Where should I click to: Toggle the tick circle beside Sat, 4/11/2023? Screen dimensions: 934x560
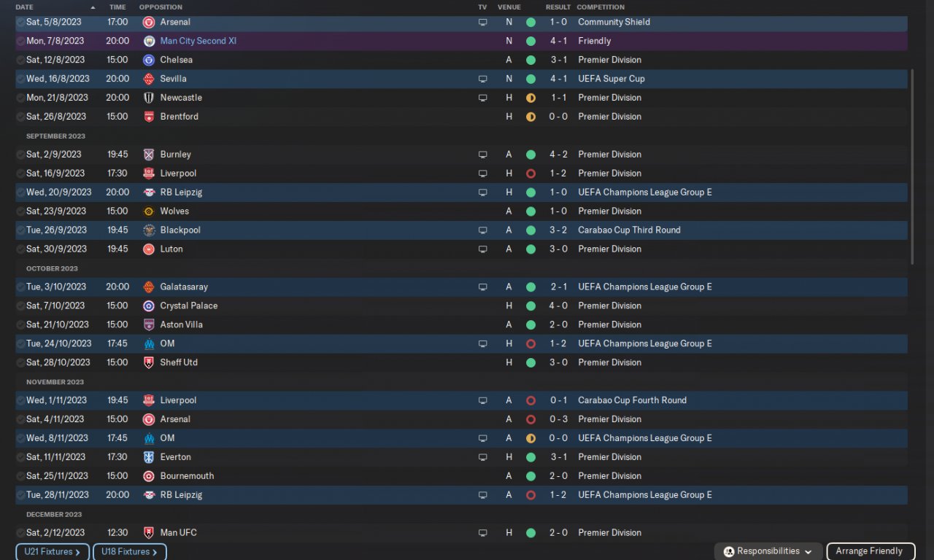(20, 419)
